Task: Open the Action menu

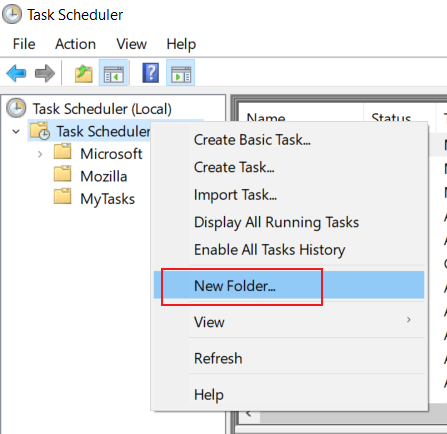Action: click(x=75, y=44)
